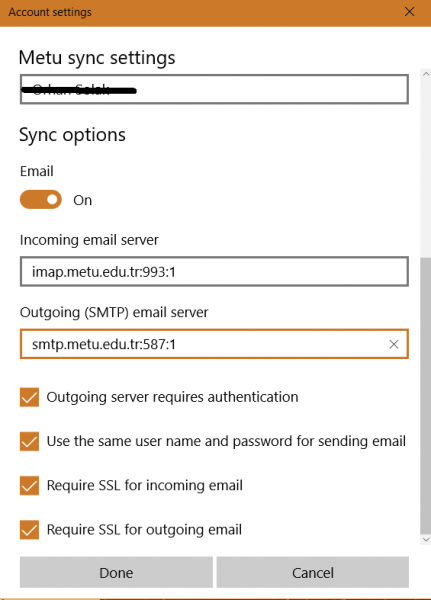The image size is (431, 600).
Task: Uncheck same user name and password option
Action: pos(29,441)
